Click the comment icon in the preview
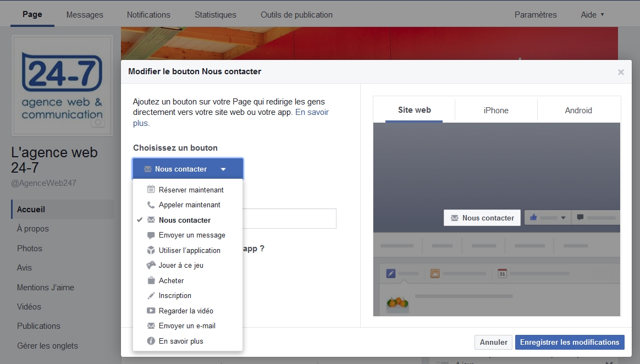640x364 pixels. point(580,218)
